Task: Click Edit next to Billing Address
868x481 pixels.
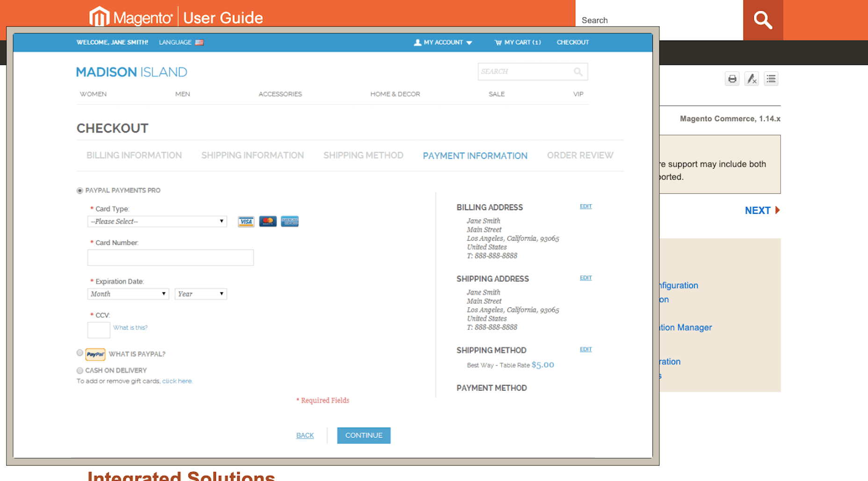Action: pyautogui.click(x=586, y=206)
